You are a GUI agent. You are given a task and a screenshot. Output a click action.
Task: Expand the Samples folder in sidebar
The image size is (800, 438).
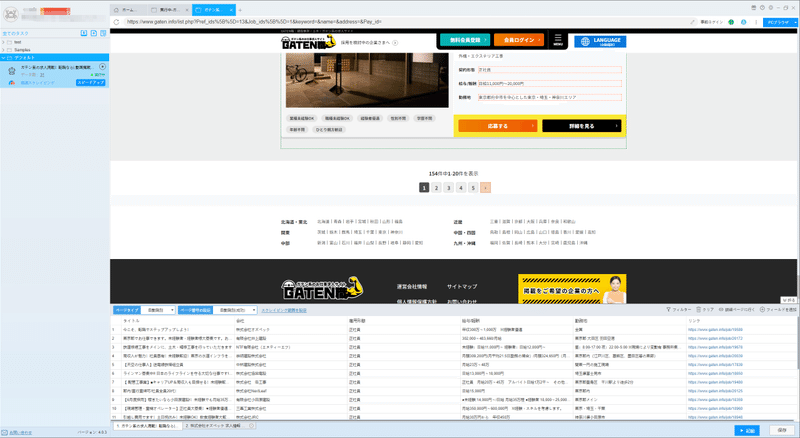click(3, 50)
